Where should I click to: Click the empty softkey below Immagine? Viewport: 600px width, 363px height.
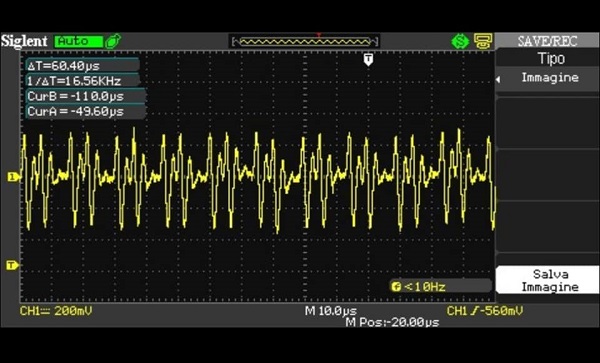[548, 123]
